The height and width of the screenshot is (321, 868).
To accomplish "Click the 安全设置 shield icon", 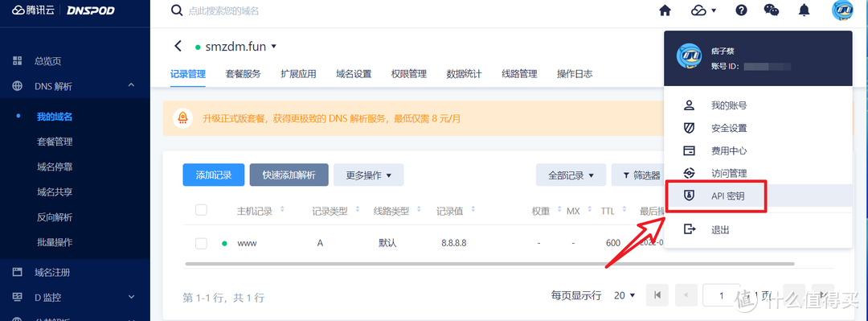I will point(690,128).
